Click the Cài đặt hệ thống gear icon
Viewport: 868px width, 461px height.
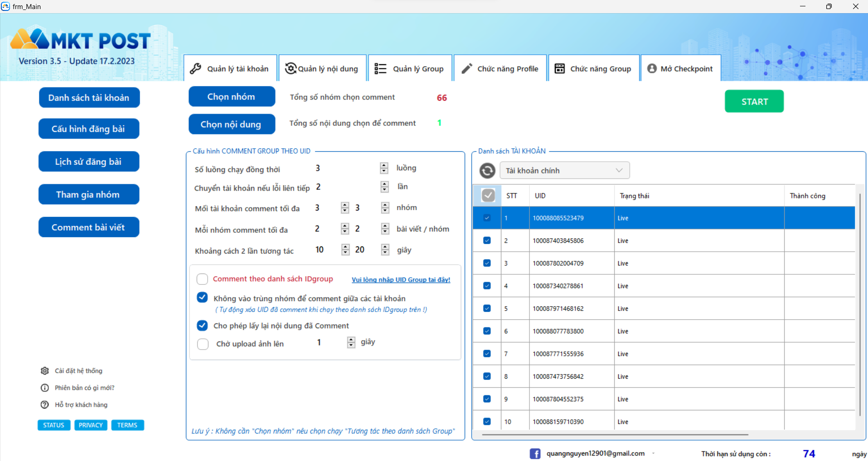point(44,371)
